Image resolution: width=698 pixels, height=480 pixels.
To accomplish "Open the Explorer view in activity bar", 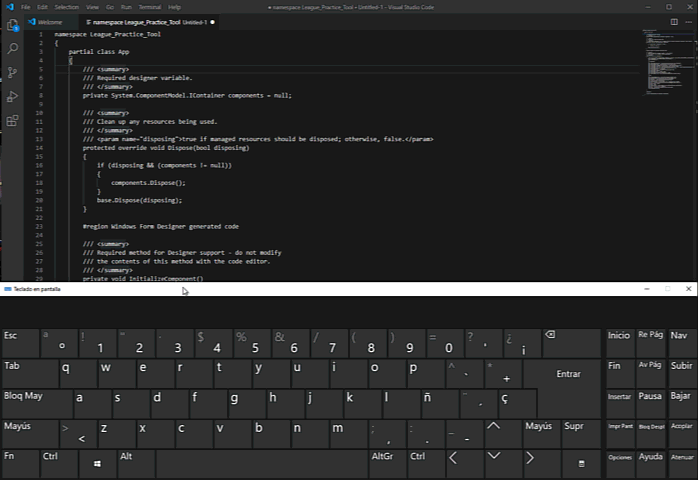I will point(13,23).
